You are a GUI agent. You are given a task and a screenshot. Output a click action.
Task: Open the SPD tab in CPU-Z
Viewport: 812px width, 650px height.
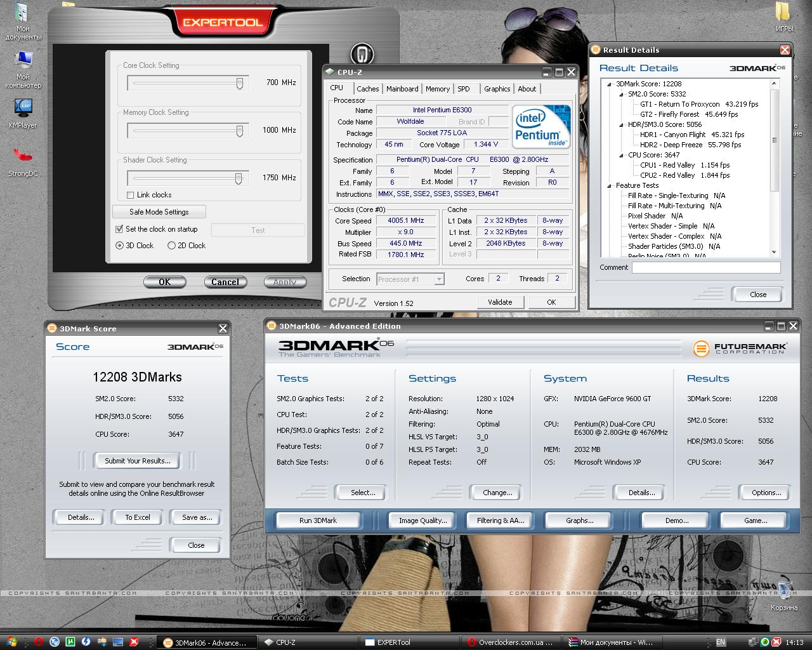coord(464,89)
